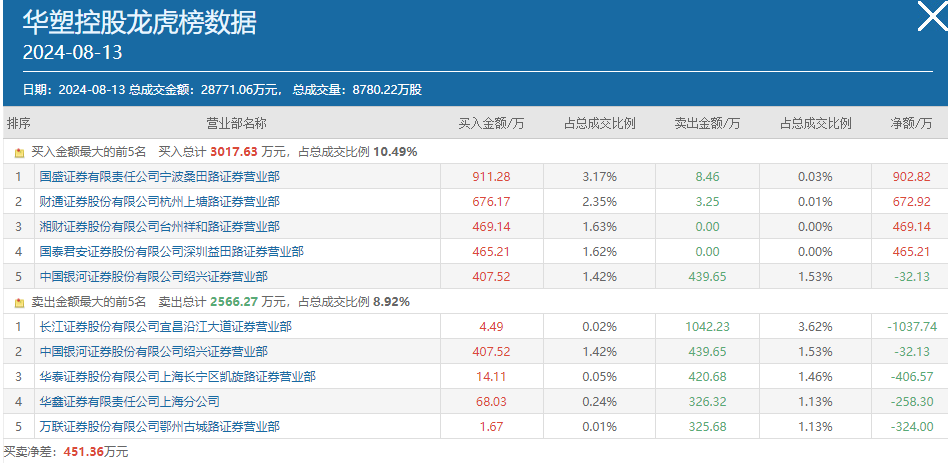Click the icon beside 买入金额最大的前5名
Viewport: 948px width, 463px height.
click(19, 152)
